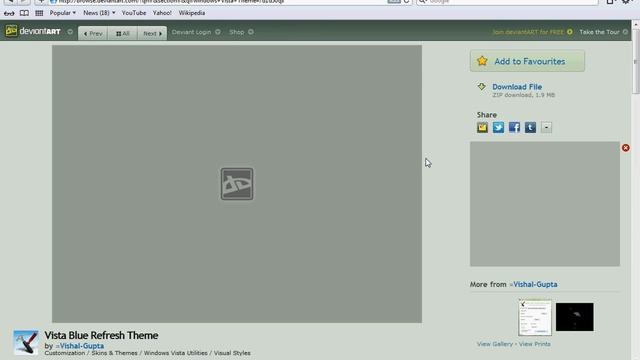Share via the yellow envelope icon
This screenshot has width=640, height=360.
click(x=482, y=127)
